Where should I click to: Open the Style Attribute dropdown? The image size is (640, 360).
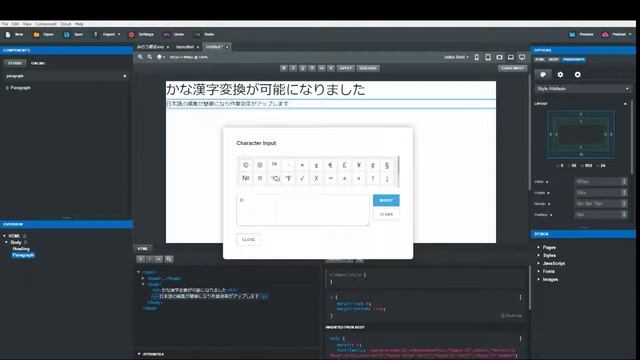583,89
